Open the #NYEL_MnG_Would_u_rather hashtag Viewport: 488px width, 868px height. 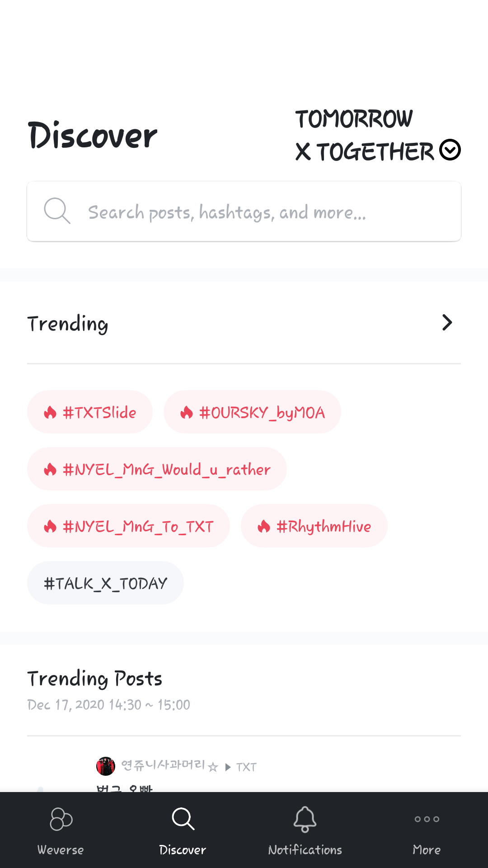pos(157,469)
